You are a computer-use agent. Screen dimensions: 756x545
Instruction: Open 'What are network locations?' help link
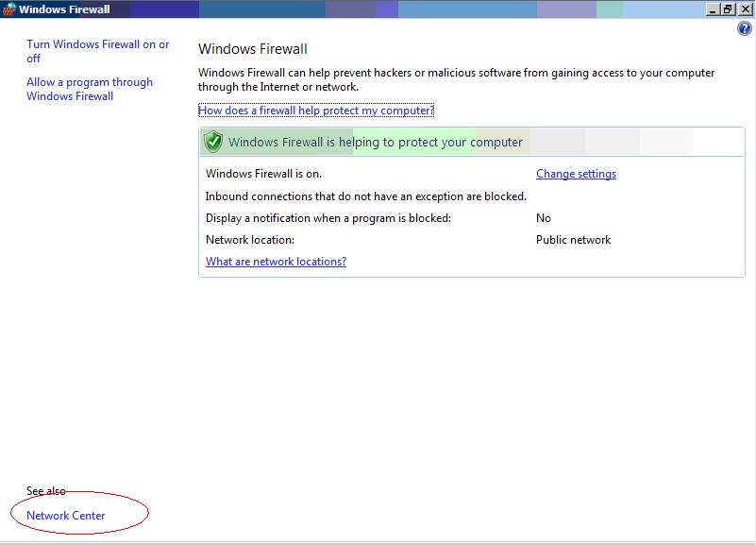(x=276, y=262)
